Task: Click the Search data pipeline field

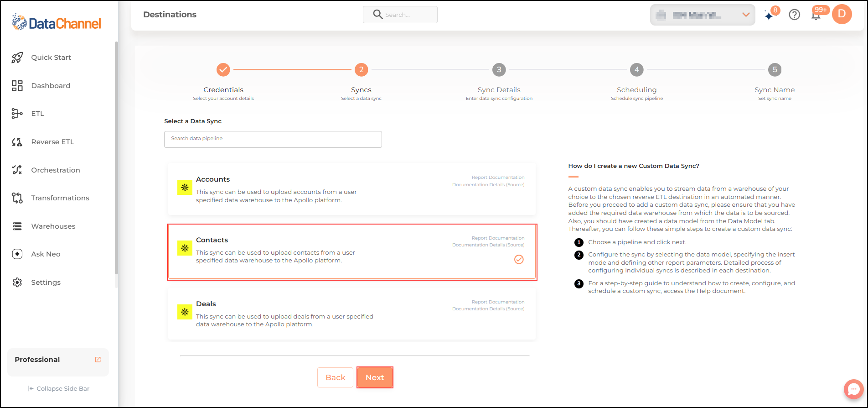Action: 273,139
